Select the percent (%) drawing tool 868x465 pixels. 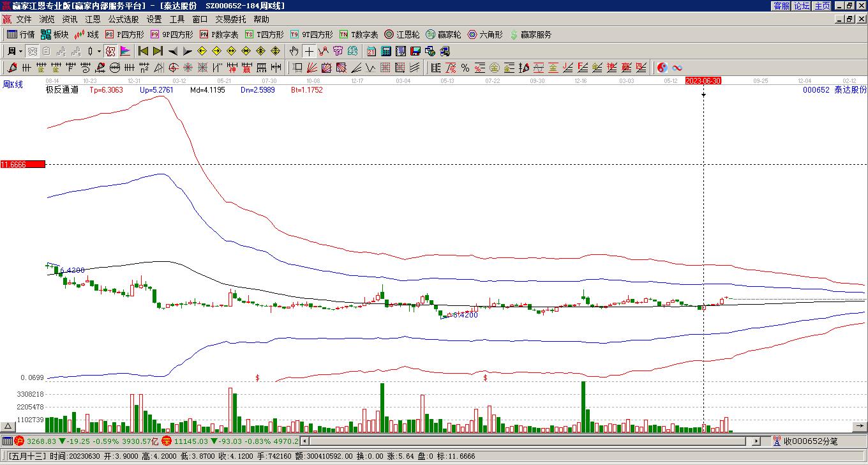point(465,68)
